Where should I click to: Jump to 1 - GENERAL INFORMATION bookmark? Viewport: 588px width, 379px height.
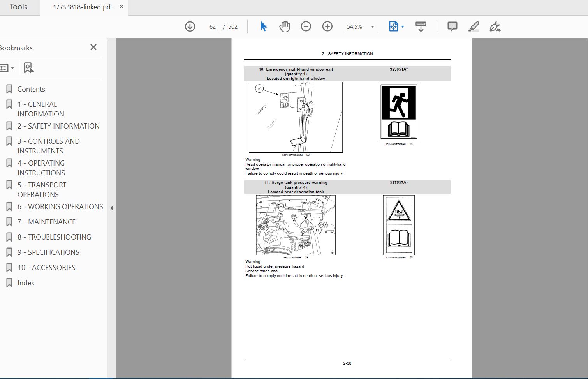tap(41, 109)
